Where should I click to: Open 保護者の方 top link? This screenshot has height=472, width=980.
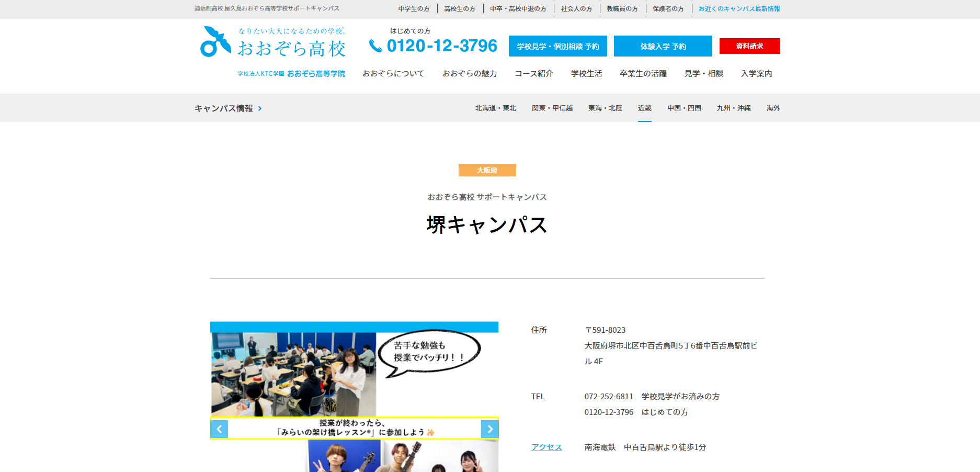point(668,9)
